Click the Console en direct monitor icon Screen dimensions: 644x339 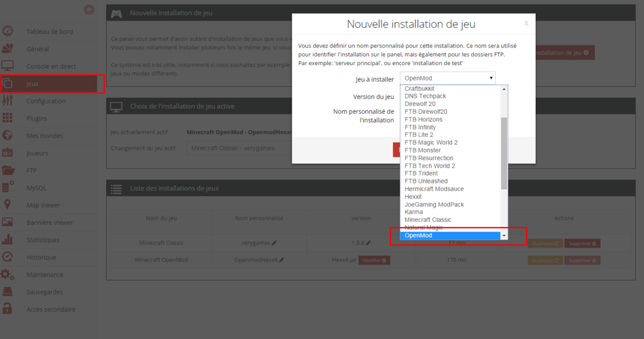7,66
